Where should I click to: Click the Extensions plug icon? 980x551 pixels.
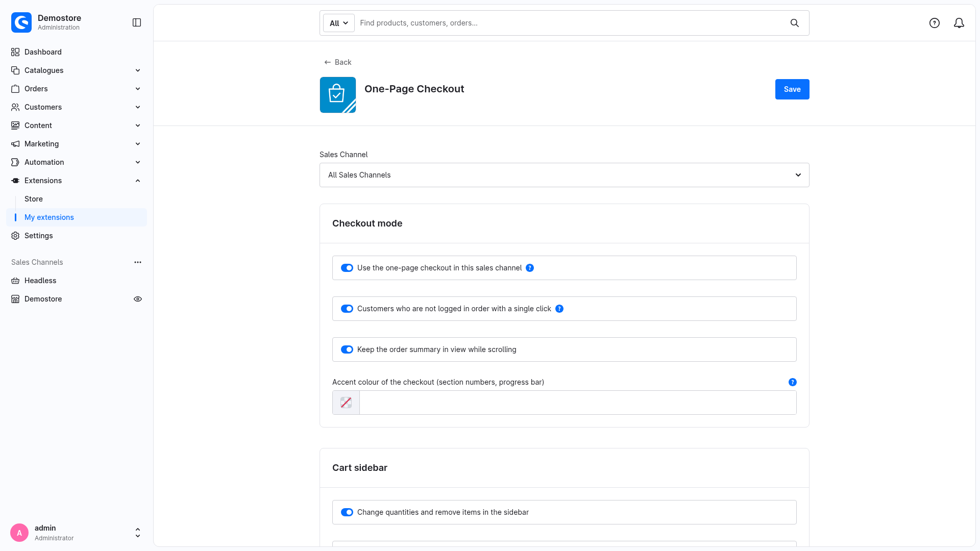click(x=15, y=181)
